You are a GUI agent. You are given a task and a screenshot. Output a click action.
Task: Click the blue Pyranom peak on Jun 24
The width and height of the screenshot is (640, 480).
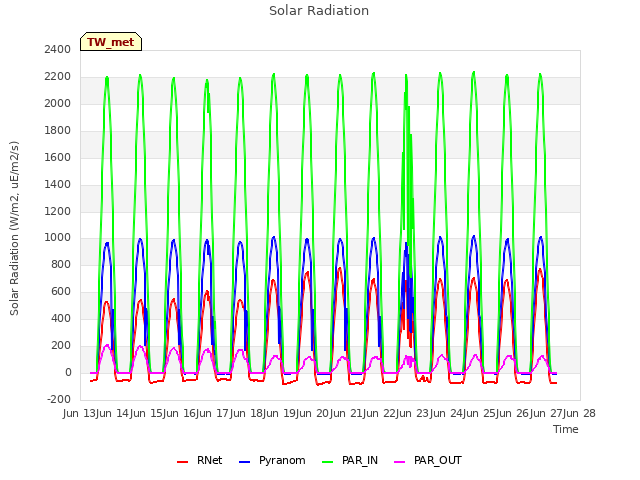473,236
